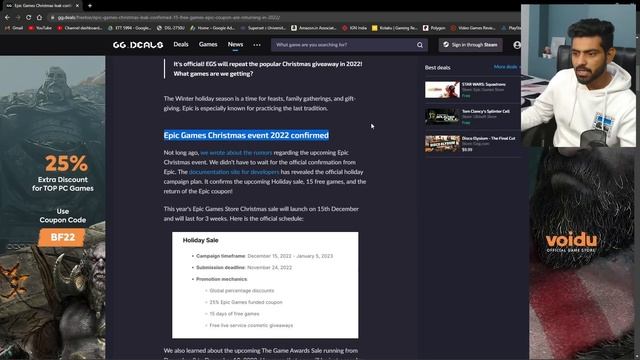Viewport: 640px width, 360px height.
Task: Open the Tom Clancy's Splinter Cell deal
Action: 486,111
